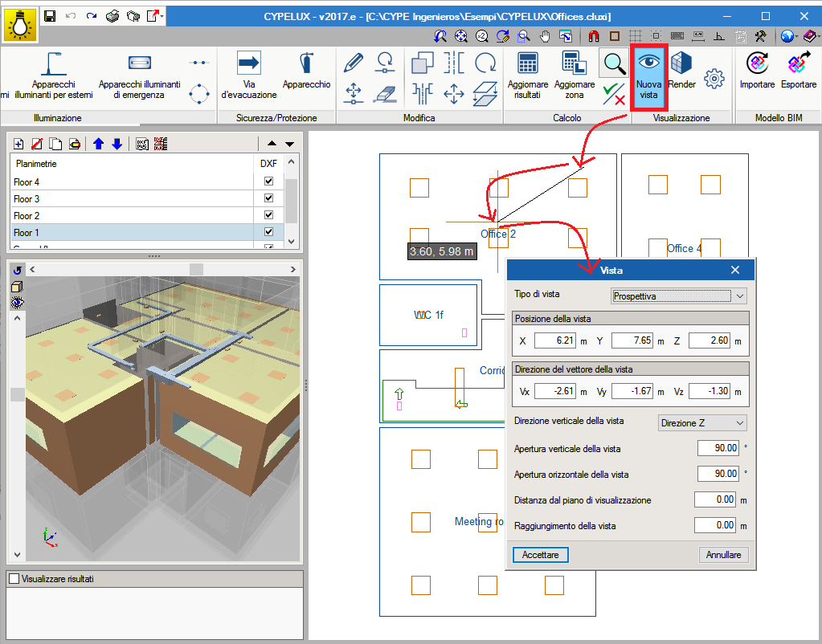The height and width of the screenshot is (644, 822).
Task: Select the Pan hand tool
Action: (x=546, y=36)
